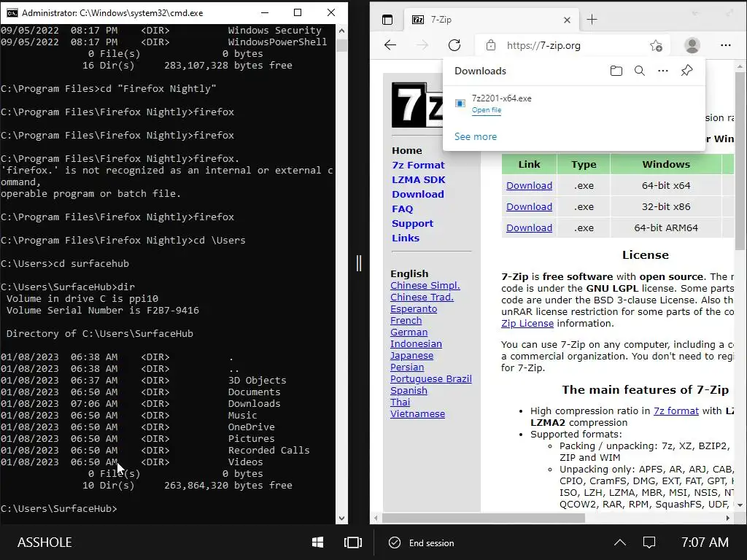The image size is (747, 560).
Task: Open Edge tab actions menu icon
Action: pyautogui.click(x=387, y=20)
